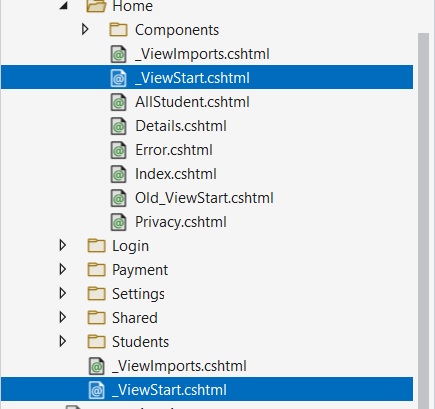
Task: Expand the Login folder
Action: [62, 245]
